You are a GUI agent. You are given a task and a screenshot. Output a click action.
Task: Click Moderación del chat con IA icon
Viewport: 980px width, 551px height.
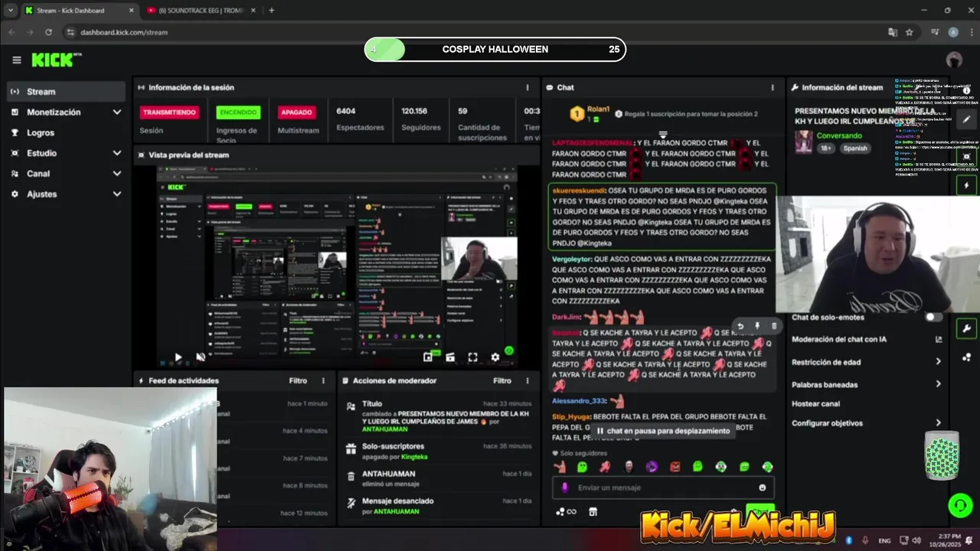(939, 339)
